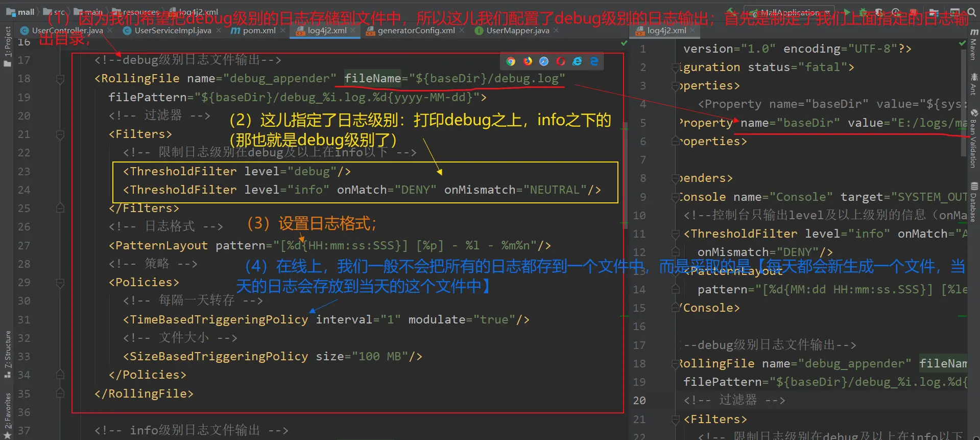Click the inspection checkmark in right editor
This screenshot has height=440, width=980.
click(x=963, y=43)
